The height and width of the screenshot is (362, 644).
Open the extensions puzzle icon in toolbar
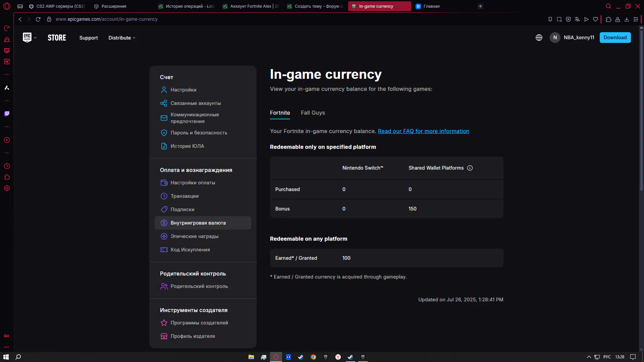[x=608, y=19]
